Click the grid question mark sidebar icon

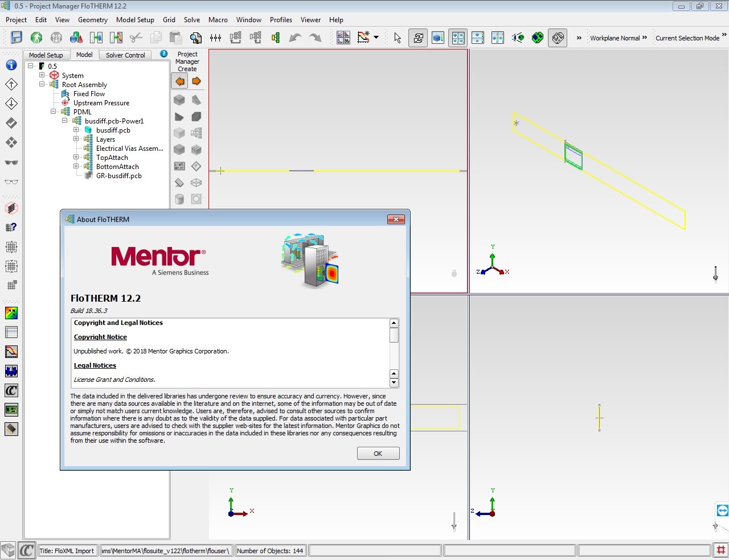coord(11,227)
